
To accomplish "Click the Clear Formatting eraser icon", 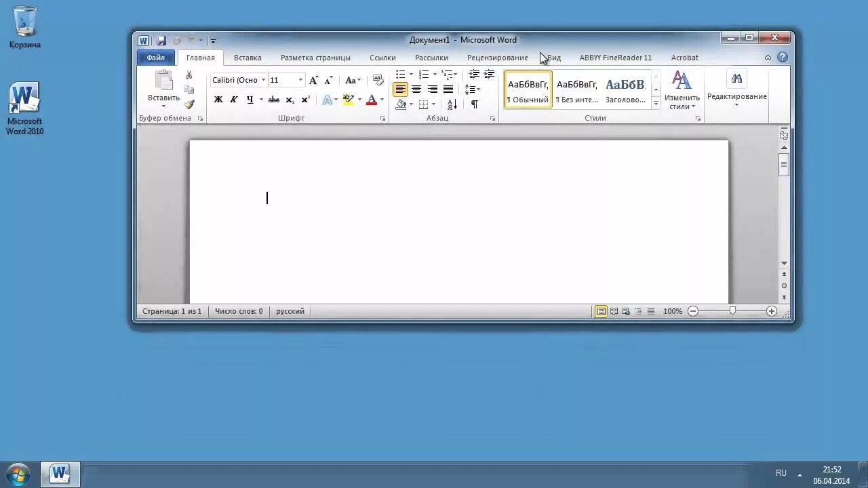I will point(378,80).
